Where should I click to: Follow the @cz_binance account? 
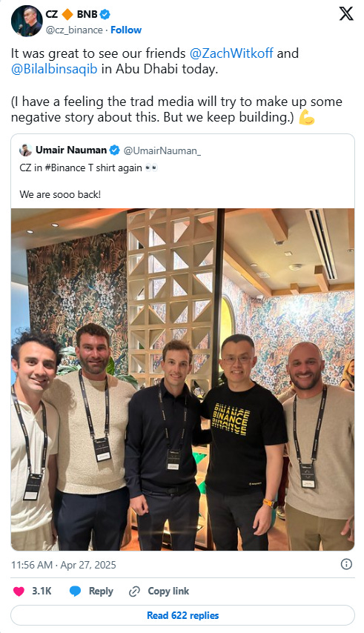point(126,30)
